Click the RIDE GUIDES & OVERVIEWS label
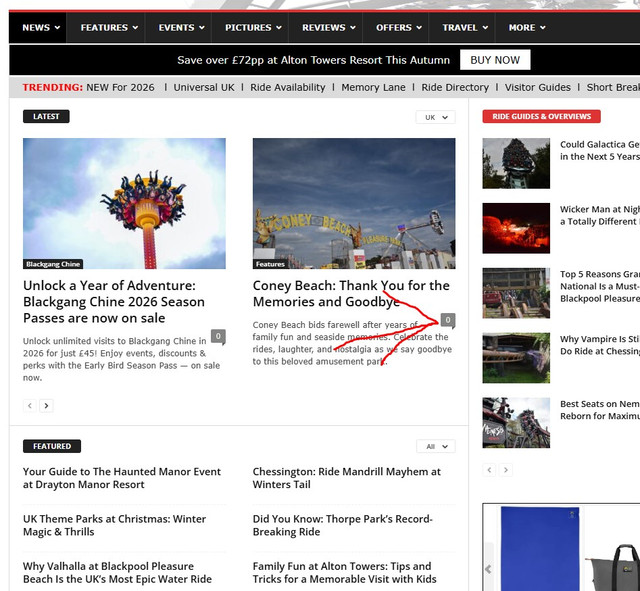Image resolution: width=640 pixels, height=591 pixels. point(541,116)
